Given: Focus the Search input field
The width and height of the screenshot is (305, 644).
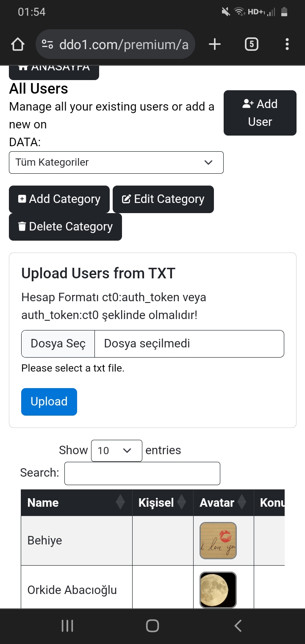Looking at the screenshot, I should (x=142, y=473).
